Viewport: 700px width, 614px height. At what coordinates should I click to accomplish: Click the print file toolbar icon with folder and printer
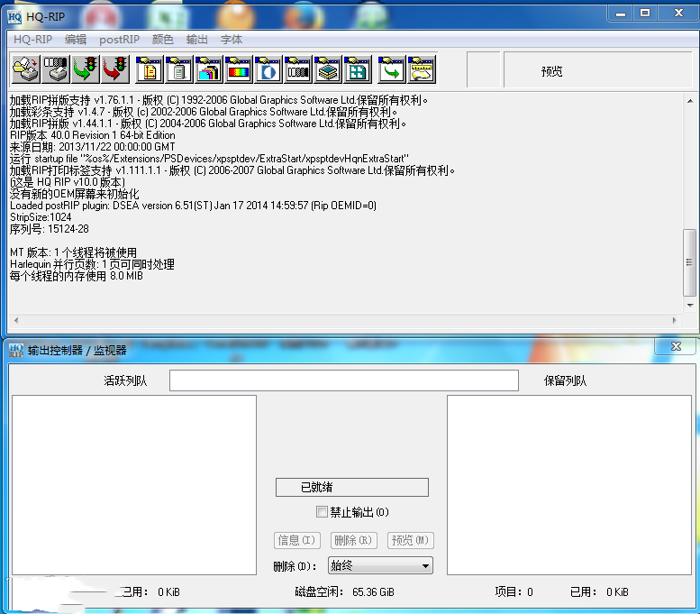pos(26,69)
